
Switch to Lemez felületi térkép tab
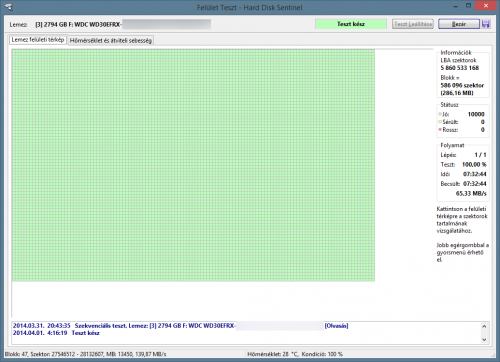[38, 40]
